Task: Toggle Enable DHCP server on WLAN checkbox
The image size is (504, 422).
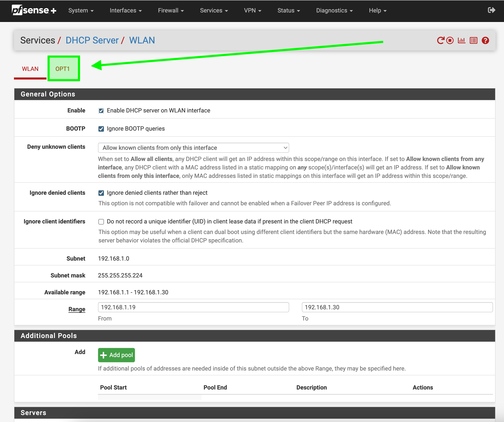Action: click(101, 111)
